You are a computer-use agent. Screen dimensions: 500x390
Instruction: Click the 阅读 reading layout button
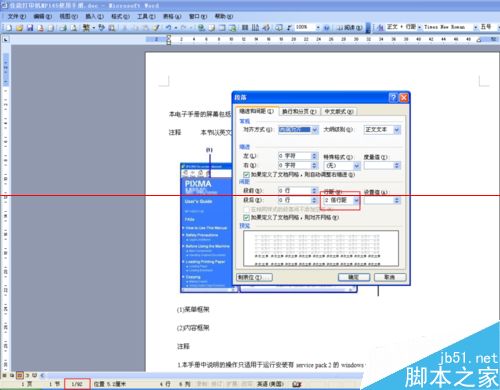click(349, 28)
